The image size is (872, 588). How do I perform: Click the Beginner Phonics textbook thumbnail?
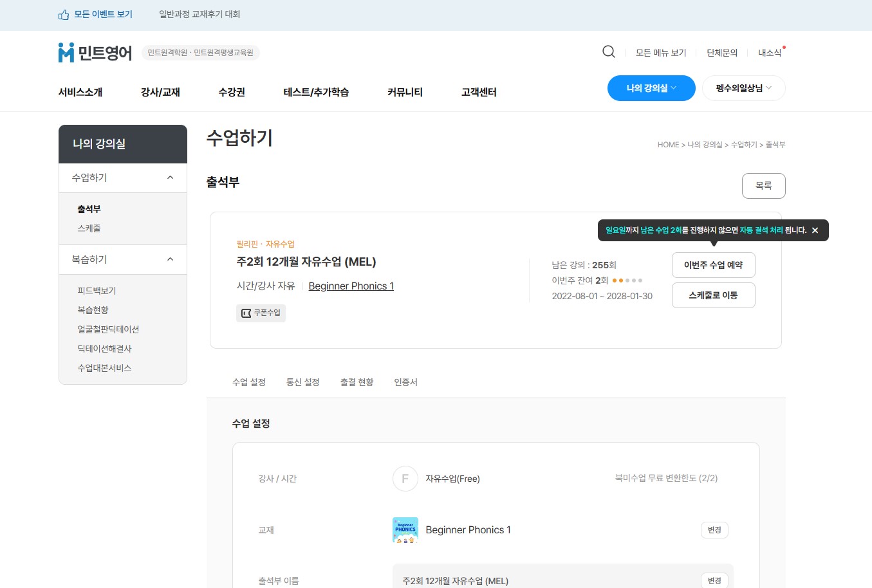point(405,530)
